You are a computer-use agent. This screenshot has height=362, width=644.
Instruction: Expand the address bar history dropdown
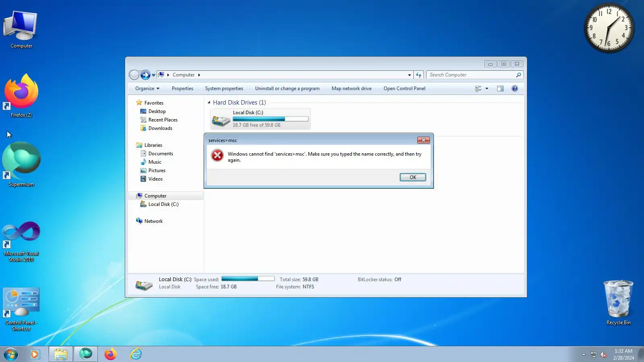[x=409, y=75]
